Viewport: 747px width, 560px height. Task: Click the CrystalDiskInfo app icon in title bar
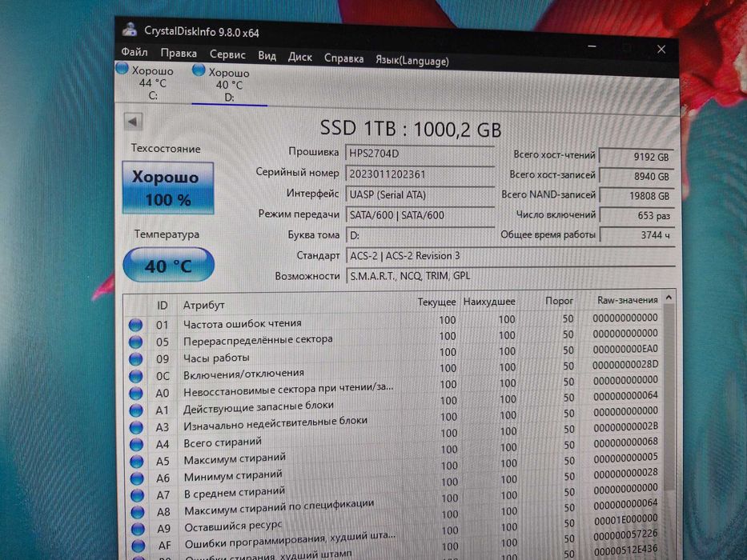point(129,30)
